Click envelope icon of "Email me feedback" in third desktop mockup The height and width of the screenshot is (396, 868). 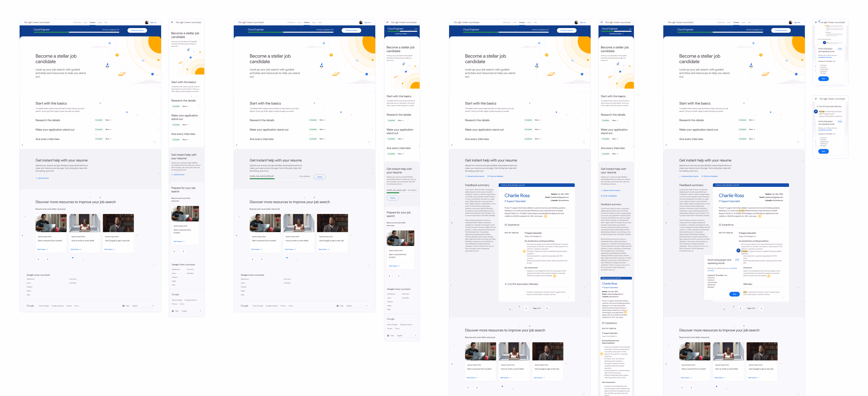[488, 176]
